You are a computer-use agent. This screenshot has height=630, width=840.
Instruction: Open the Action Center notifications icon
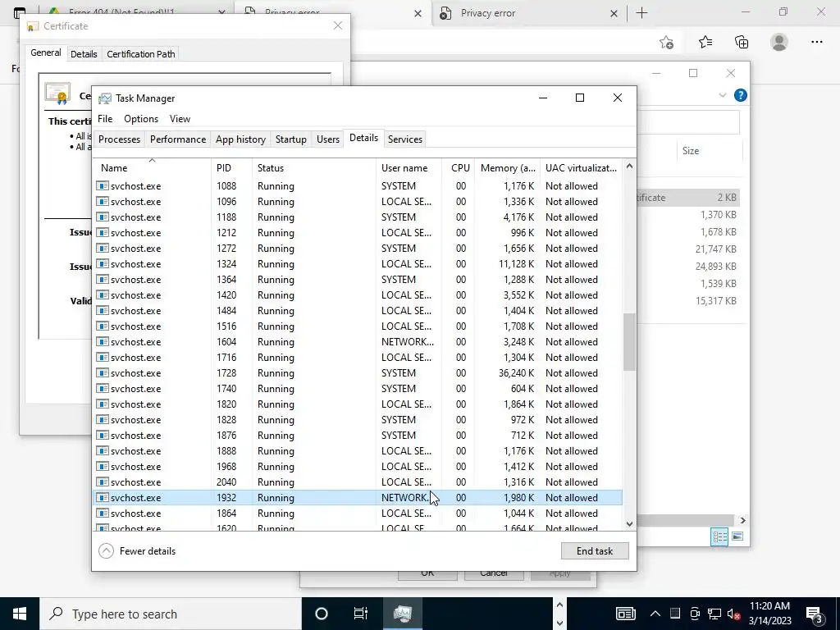coord(815,614)
